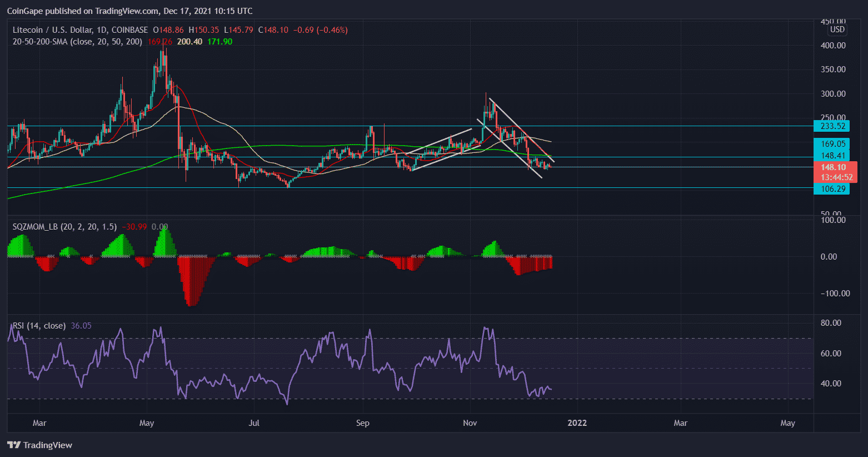Click the Jul label on the time axis
Screen dimensions: 868x457
tap(254, 423)
